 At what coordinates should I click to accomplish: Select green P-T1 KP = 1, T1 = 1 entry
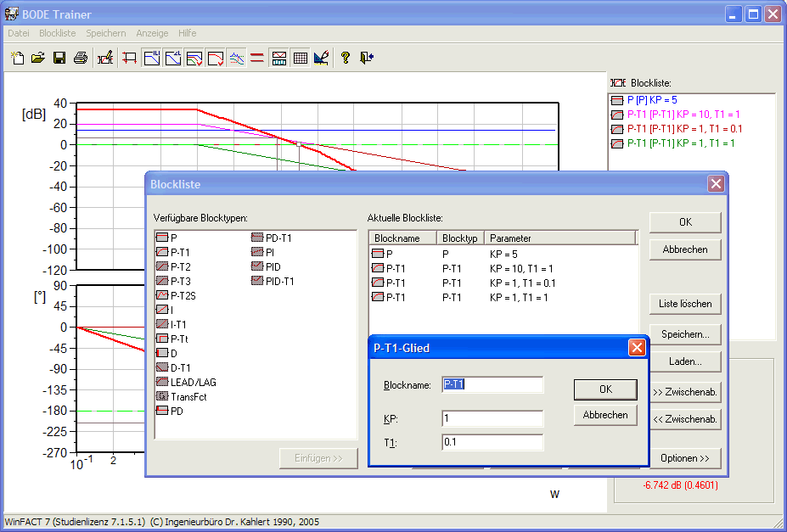[x=673, y=143]
